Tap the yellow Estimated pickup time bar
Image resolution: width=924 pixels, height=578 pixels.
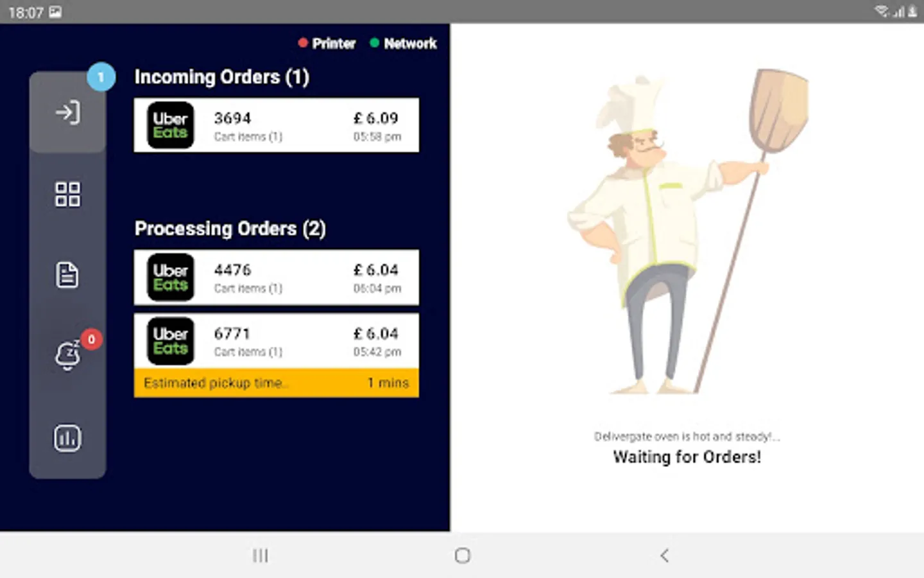pos(277,383)
